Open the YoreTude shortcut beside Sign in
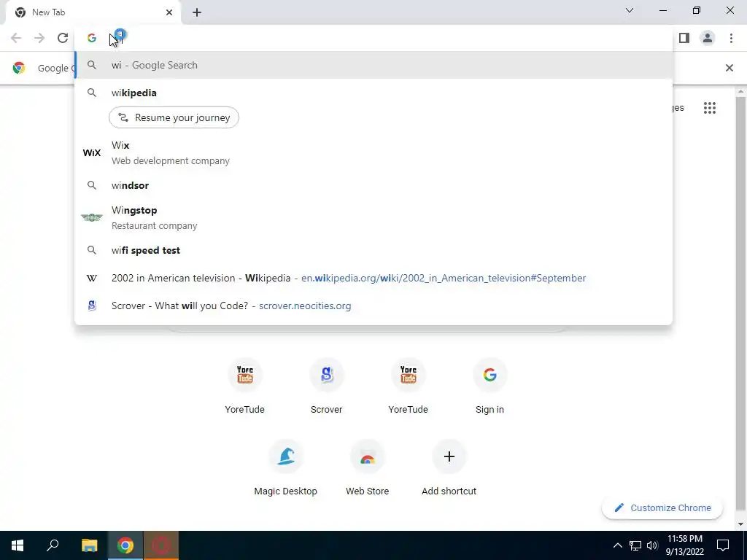 coord(409,386)
